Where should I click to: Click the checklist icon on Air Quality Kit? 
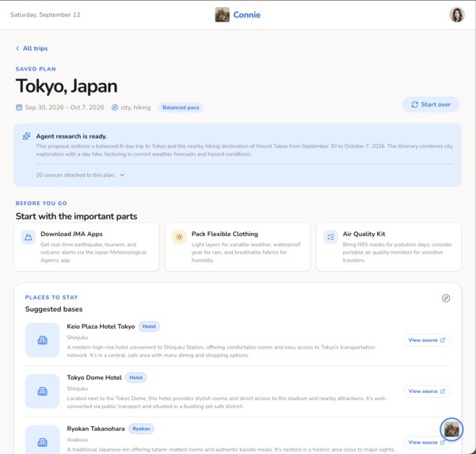330,237
